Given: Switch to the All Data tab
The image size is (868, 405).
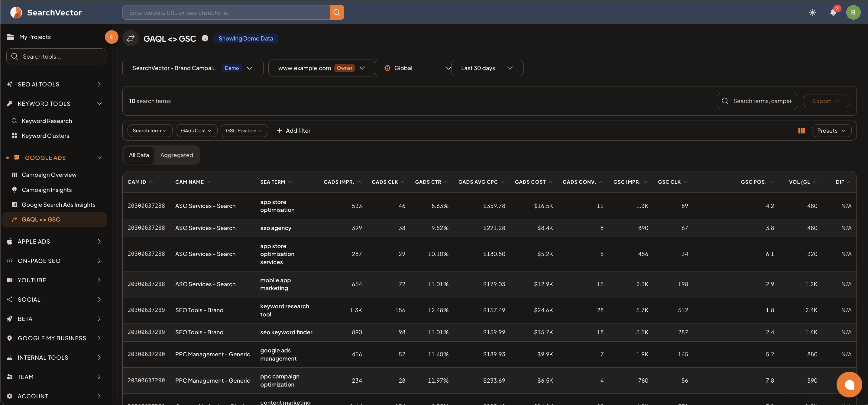Looking at the screenshot, I should point(139,155).
